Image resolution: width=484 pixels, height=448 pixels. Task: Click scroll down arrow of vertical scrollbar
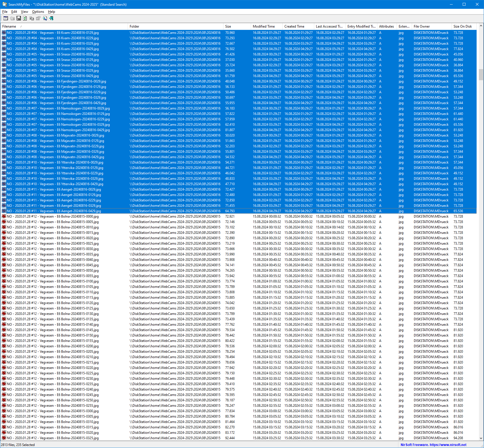(481, 438)
